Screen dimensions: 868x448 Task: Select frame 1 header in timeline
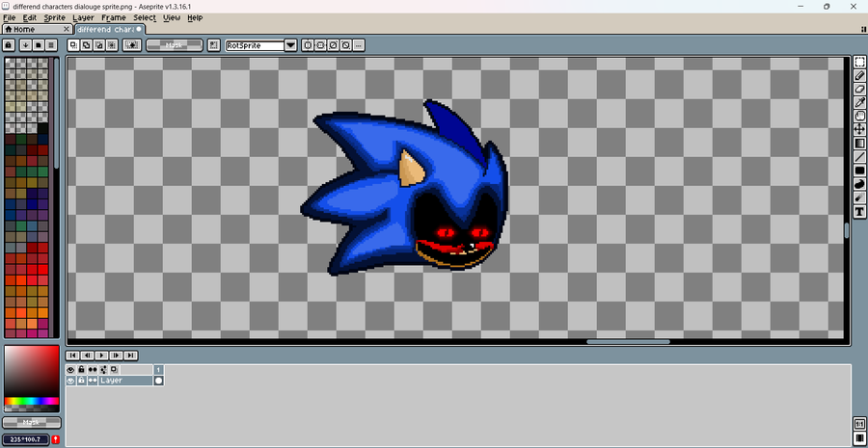click(x=159, y=369)
